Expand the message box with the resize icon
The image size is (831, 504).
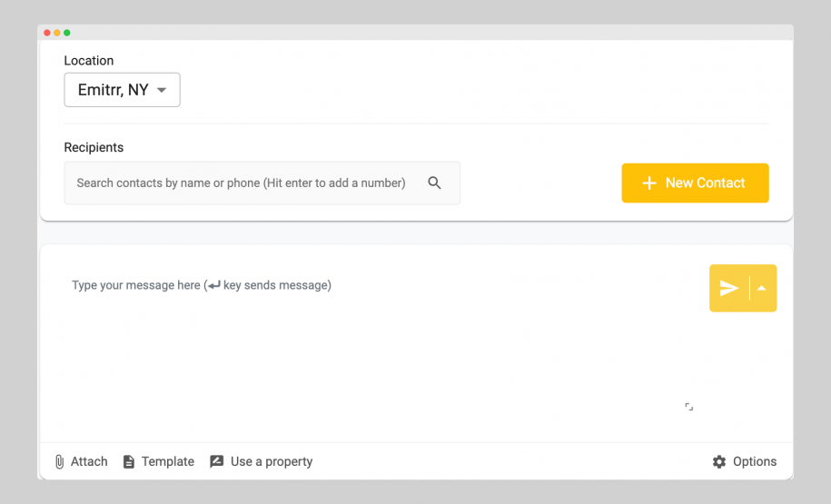[688, 407]
